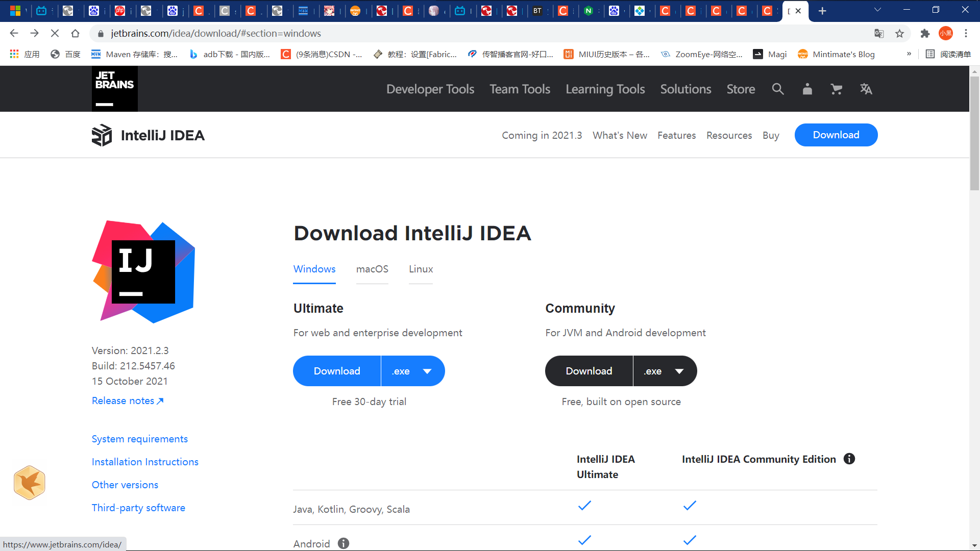Click the info icon beside the Android row

point(344,543)
